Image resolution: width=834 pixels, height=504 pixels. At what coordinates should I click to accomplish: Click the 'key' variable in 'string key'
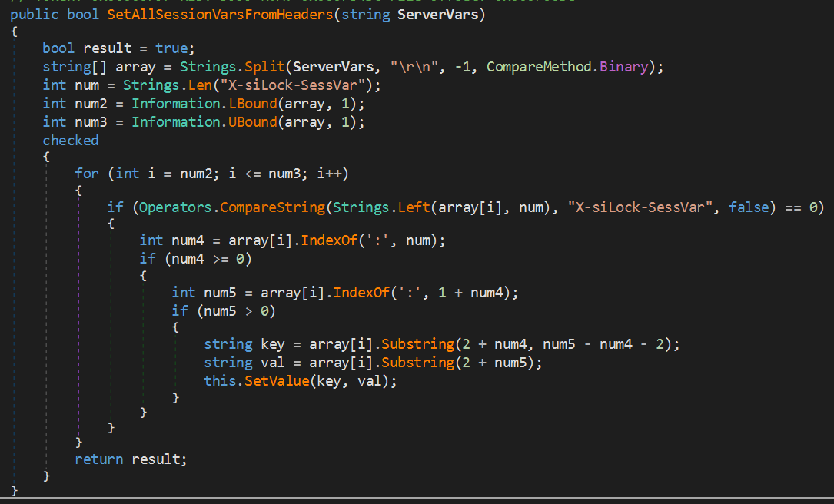pyautogui.click(x=272, y=344)
